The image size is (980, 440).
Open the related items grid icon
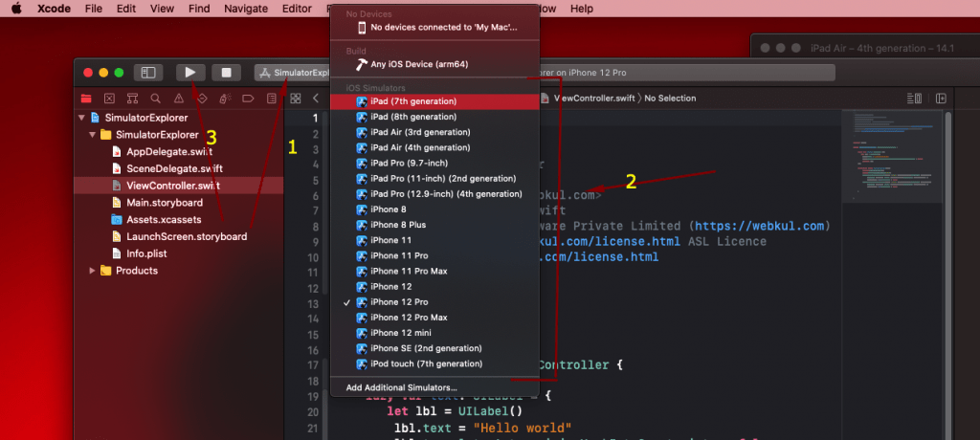(x=296, y=99)
